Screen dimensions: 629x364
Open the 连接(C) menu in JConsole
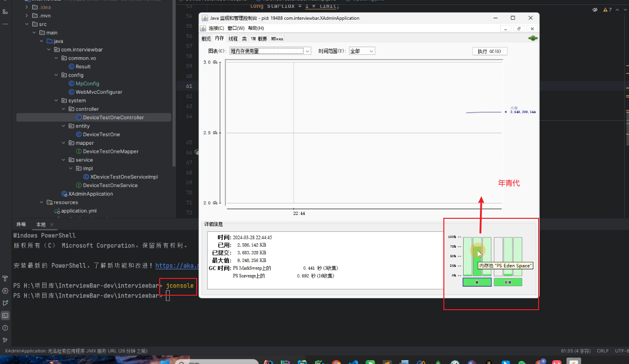216,28
